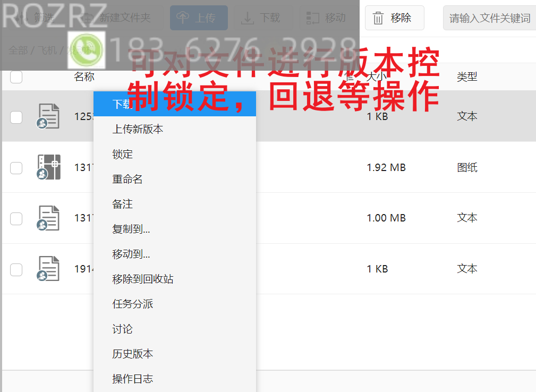Select 锁定 in the context menu
The width and height of the screenshot is (536, 392).
point(123,155)
